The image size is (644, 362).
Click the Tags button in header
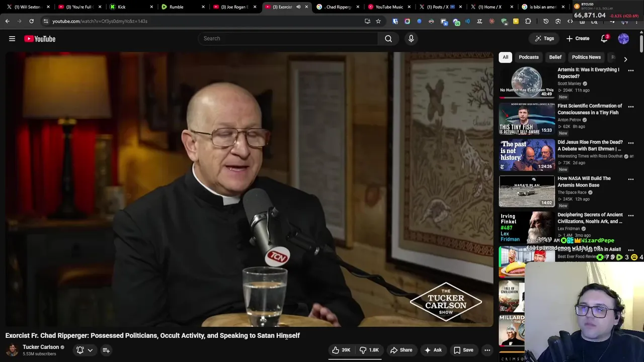[544, 38]
